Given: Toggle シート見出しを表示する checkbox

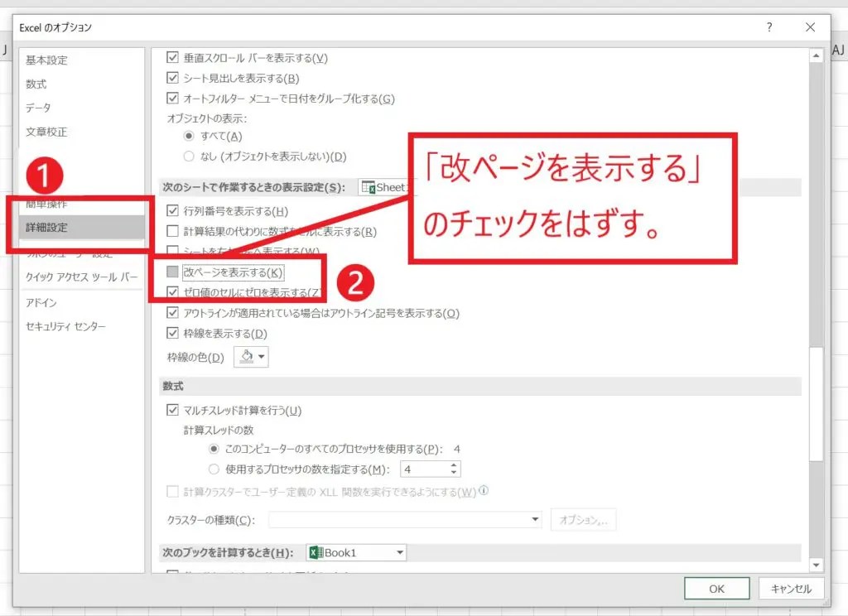Looking at the screenshot, I should pyautogui.click(x=172, y=78).
